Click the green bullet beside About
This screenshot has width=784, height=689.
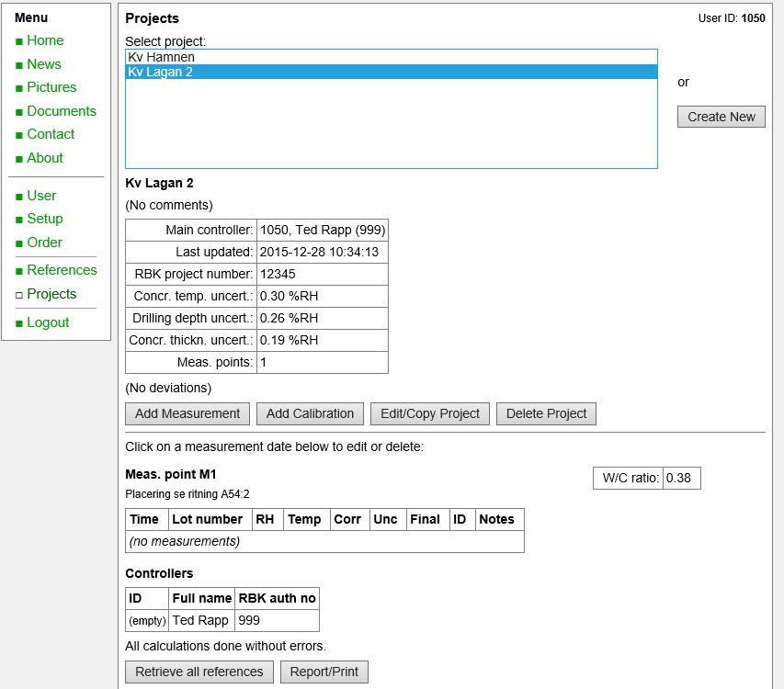pyautogui.click(x=19, y=159)
